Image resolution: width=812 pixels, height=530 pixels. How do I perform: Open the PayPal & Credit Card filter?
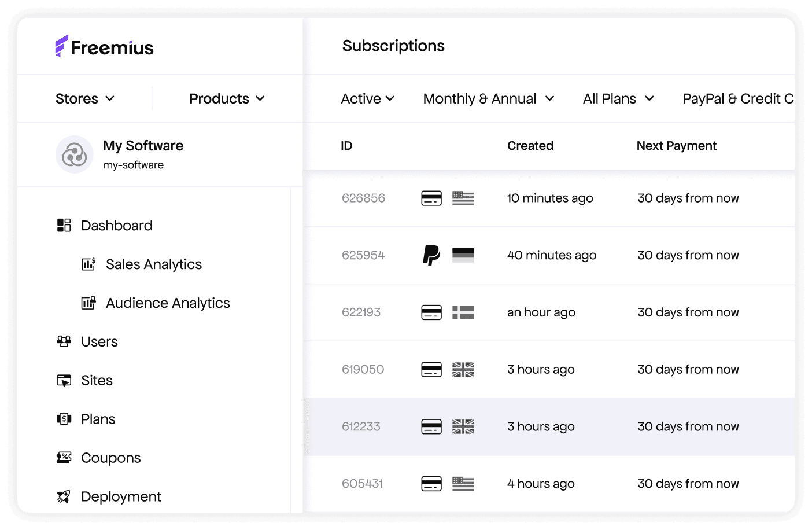pos(738,98)
